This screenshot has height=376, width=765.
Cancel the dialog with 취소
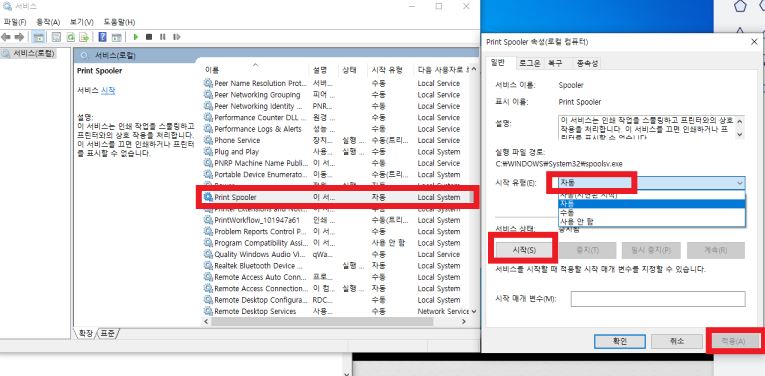point(677,341)
